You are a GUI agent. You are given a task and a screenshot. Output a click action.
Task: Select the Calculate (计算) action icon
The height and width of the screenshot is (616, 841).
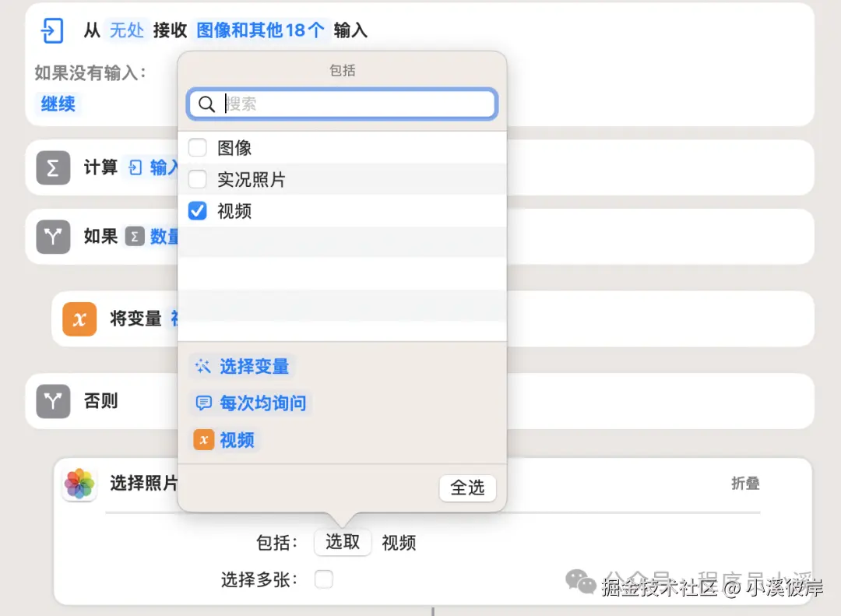52,167
